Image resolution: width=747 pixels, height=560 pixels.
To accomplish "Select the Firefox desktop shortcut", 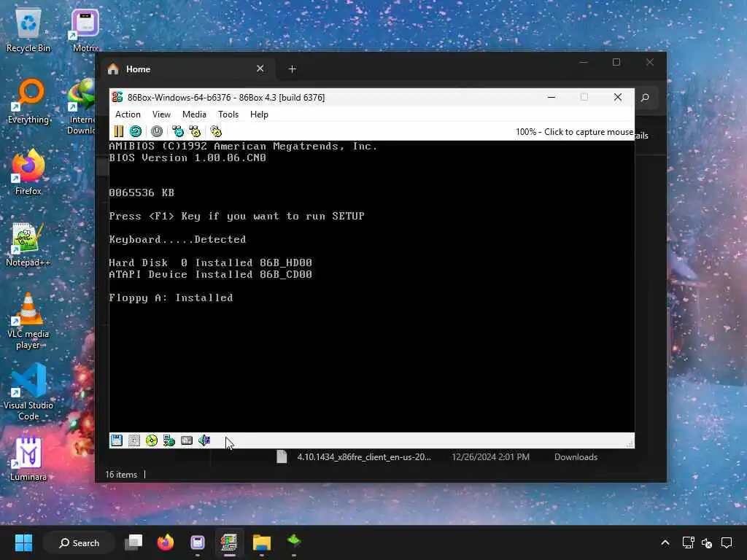I will (28, 173).
